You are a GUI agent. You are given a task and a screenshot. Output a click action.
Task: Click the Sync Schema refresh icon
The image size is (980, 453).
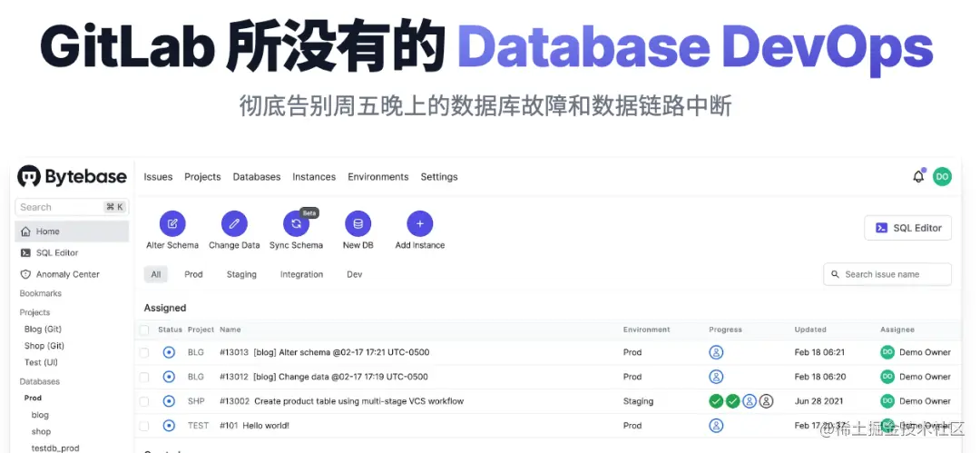tap(296, 223)
